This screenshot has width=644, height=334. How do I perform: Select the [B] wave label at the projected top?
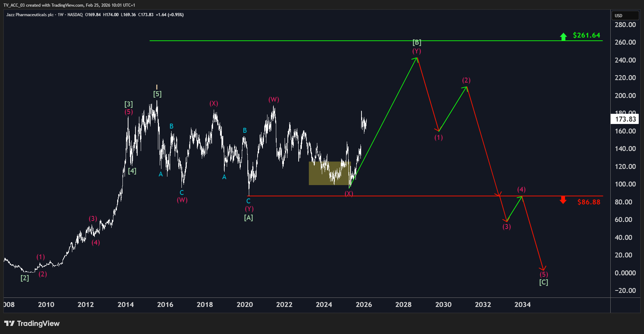tap(417, 42)
